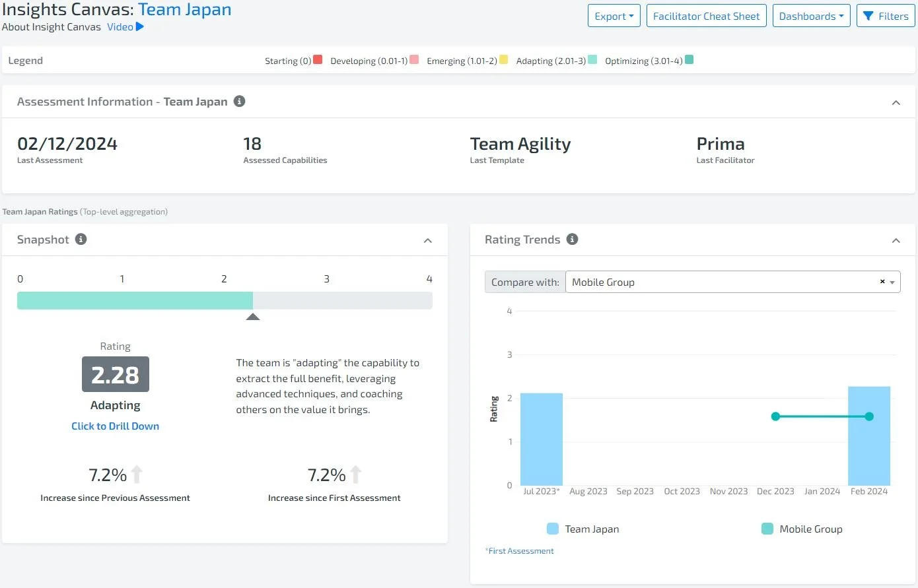Image resolution: width=918 pixels, height=588 pixels.
Task: Click the First Assessment footnote link
Action: pyautogui.click(x=520, y=550)
